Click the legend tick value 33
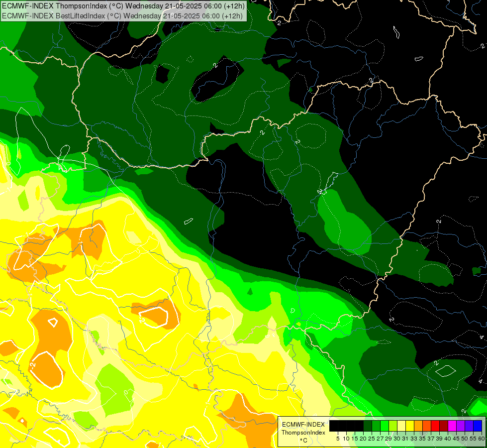 414,439
